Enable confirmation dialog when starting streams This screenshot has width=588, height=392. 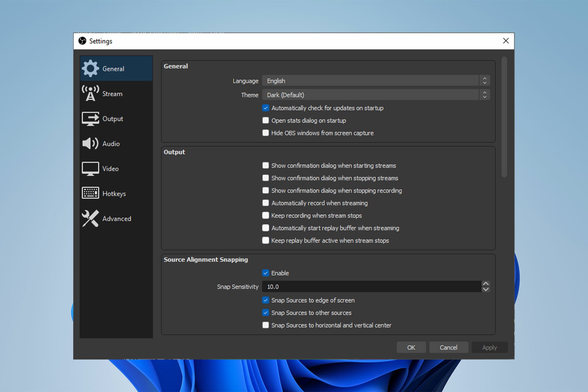266,165
